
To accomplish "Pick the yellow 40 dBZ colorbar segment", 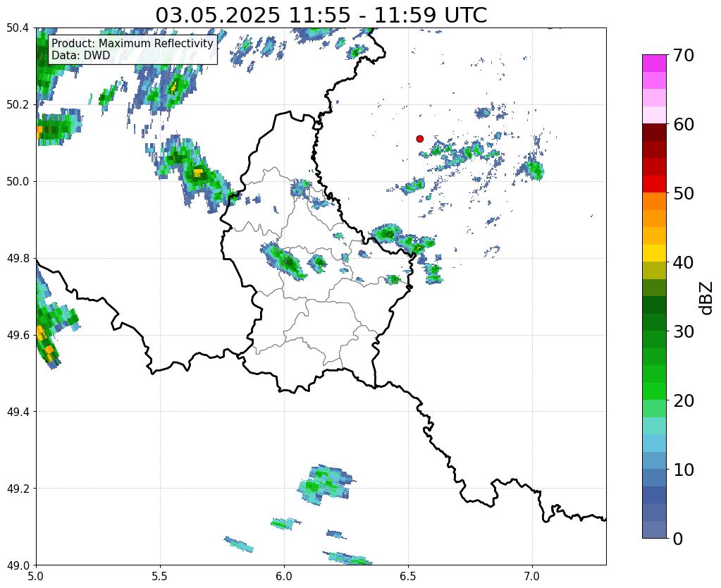I will point(654,253).
